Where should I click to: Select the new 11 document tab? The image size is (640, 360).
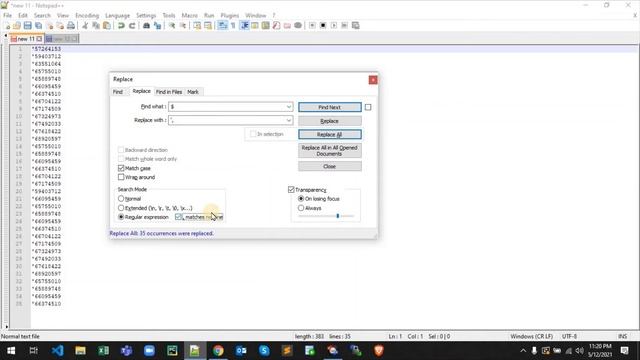coord(26,39)
